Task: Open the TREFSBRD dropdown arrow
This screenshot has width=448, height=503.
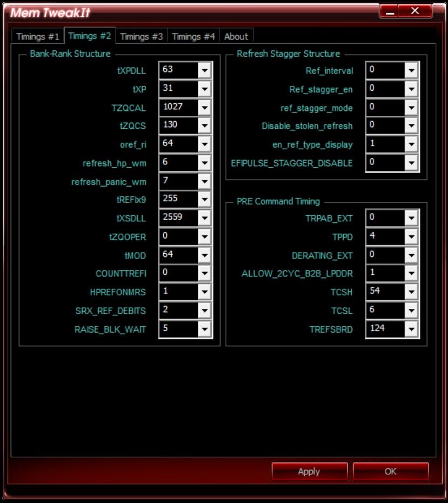Action: 411,329
